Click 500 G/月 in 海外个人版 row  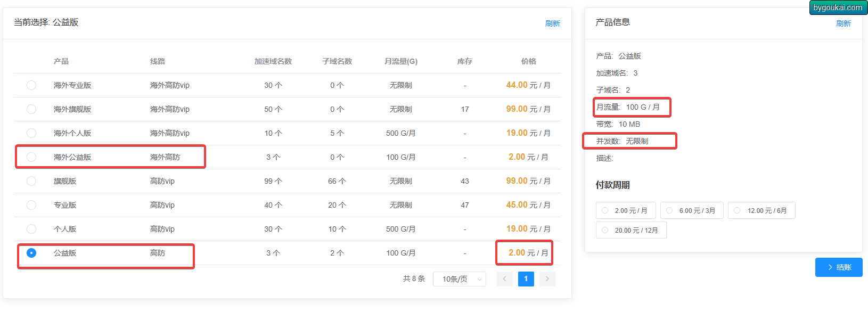[x=401, y=133]
